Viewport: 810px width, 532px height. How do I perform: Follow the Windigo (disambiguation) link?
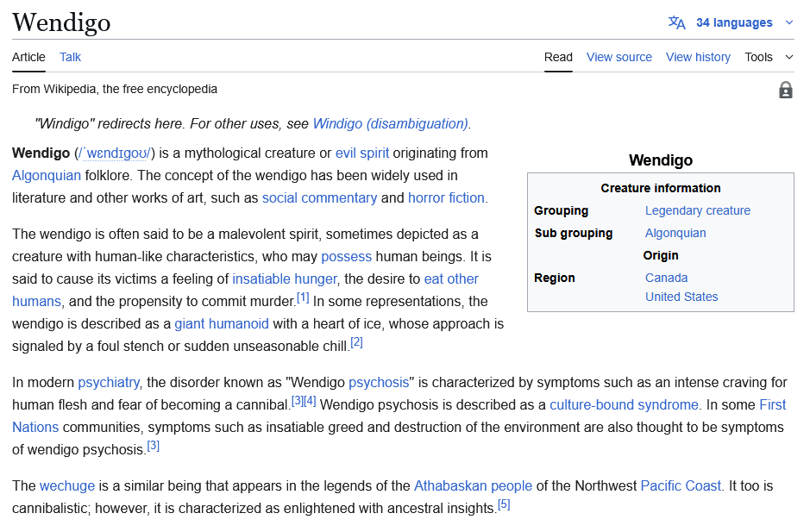click(x=391, y=124)
